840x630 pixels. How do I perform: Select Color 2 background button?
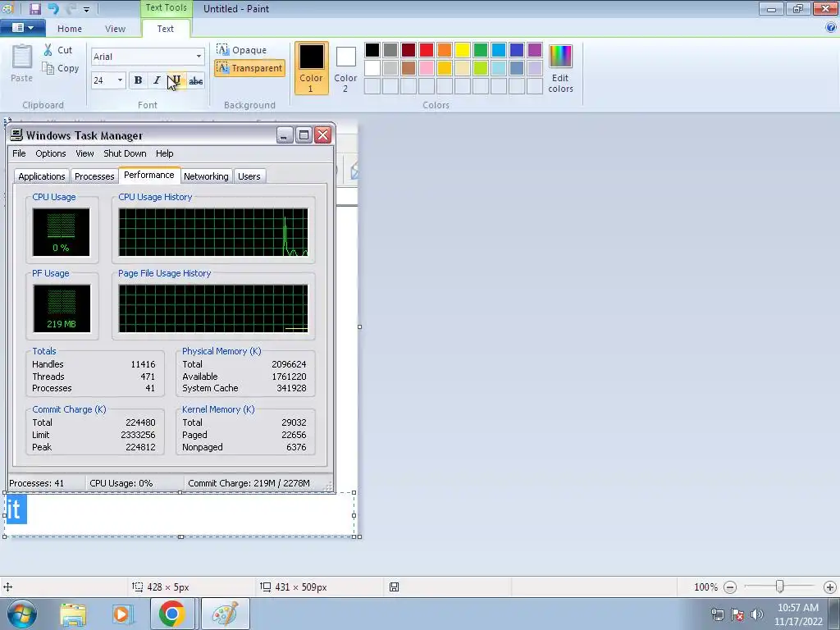click(x=345, y=69)
